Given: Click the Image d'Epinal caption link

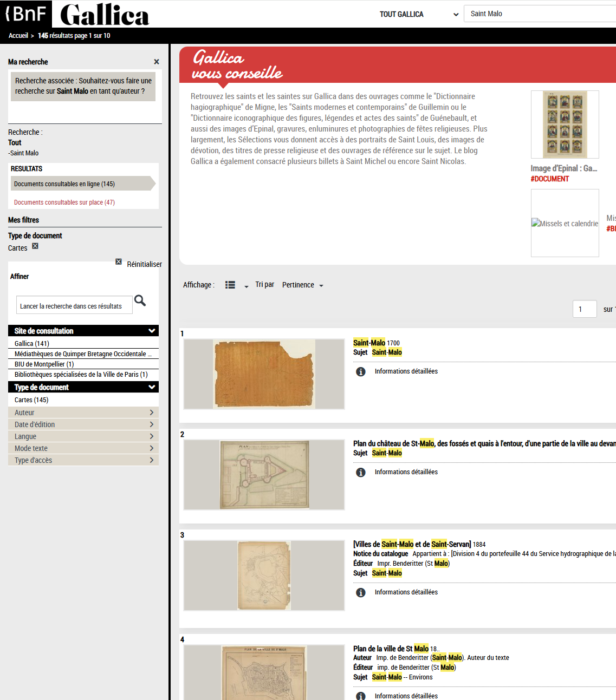Looking at the screenshot, I should [564, 168].
